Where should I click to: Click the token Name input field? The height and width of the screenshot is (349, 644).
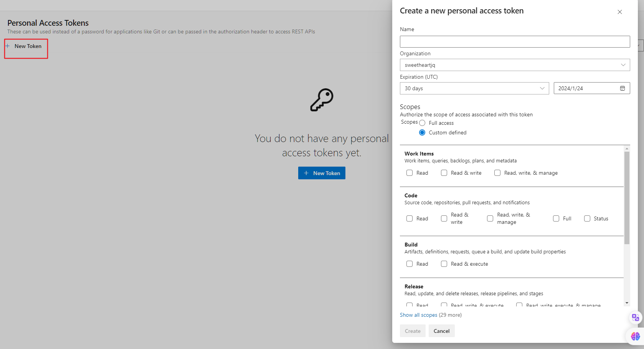click(x=515, y=41)
